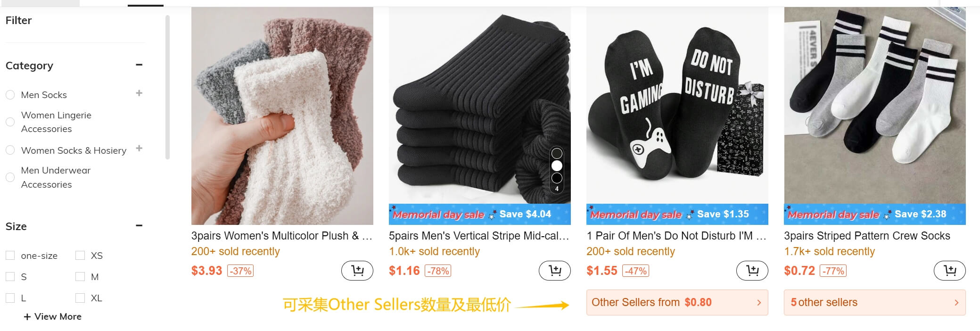Add the Striped Pattern Crew Socks to cart
Image resolution: width=980 pixels, height=331 pixels.
[x=950, y=271]
